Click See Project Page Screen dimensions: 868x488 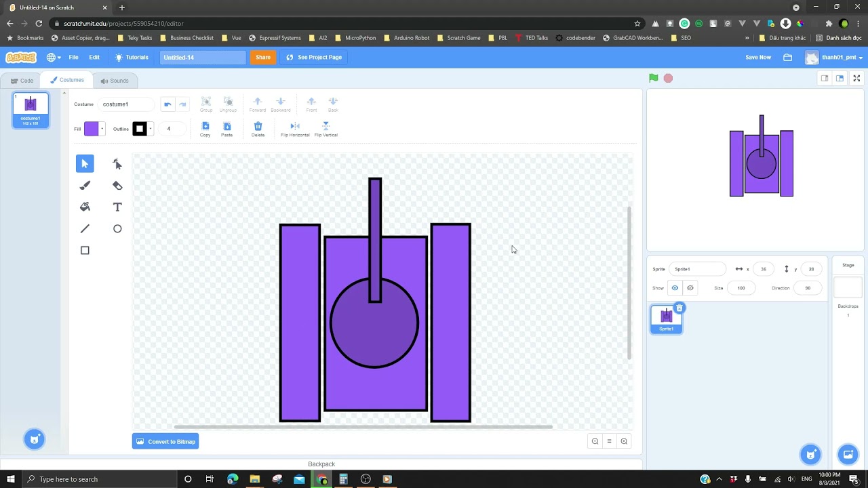[x=314, y=58]
